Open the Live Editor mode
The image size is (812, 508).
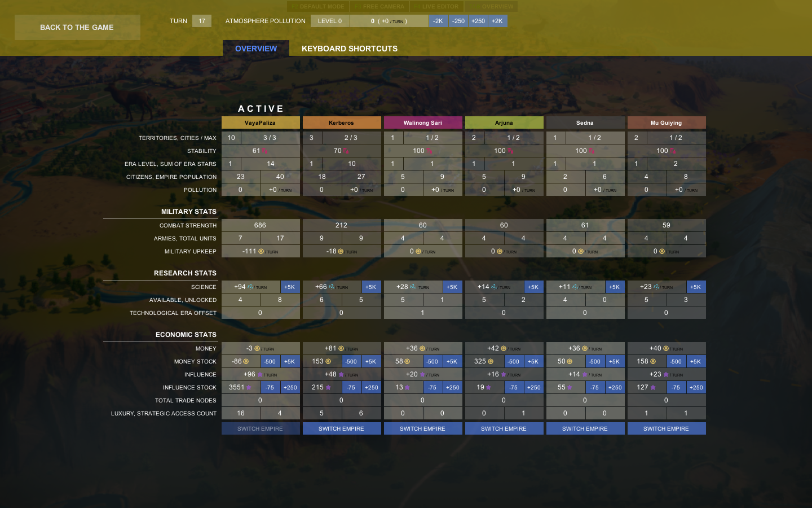[x=436, y=6]
